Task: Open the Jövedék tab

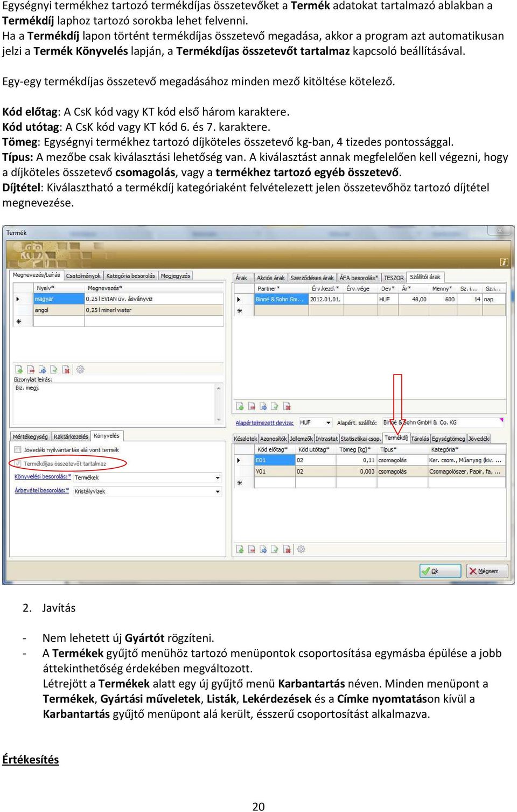Action: (x=479, y=439)
